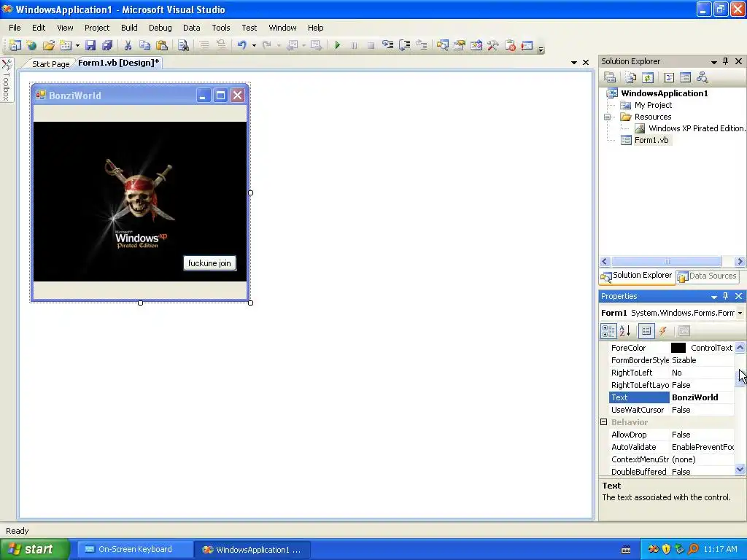
Task: Click the Open File folder icon
Action: coord(49,45)
